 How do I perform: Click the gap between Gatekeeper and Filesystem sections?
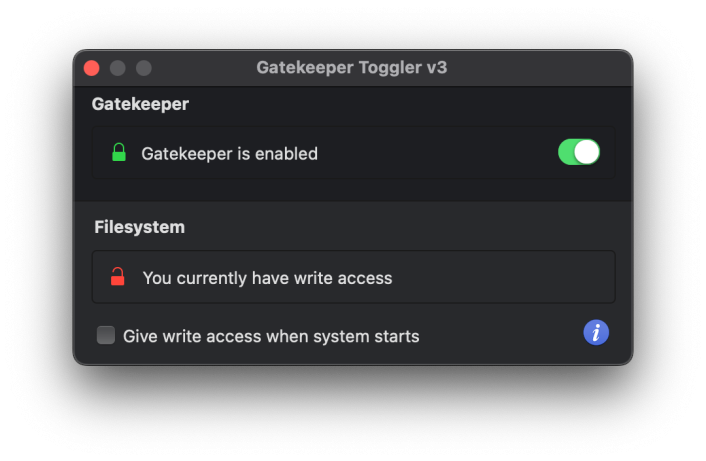click(x=352, y=196)
